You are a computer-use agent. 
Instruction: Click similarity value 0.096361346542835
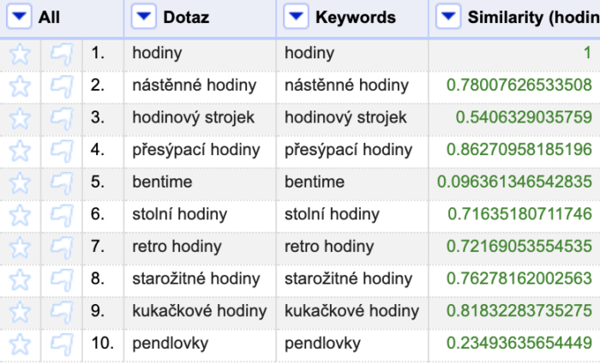coord(514,182)
